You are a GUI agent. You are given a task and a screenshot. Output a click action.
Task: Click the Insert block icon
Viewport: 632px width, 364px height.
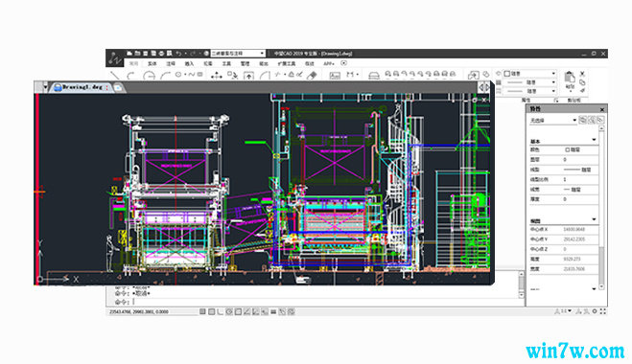[473, 76]
